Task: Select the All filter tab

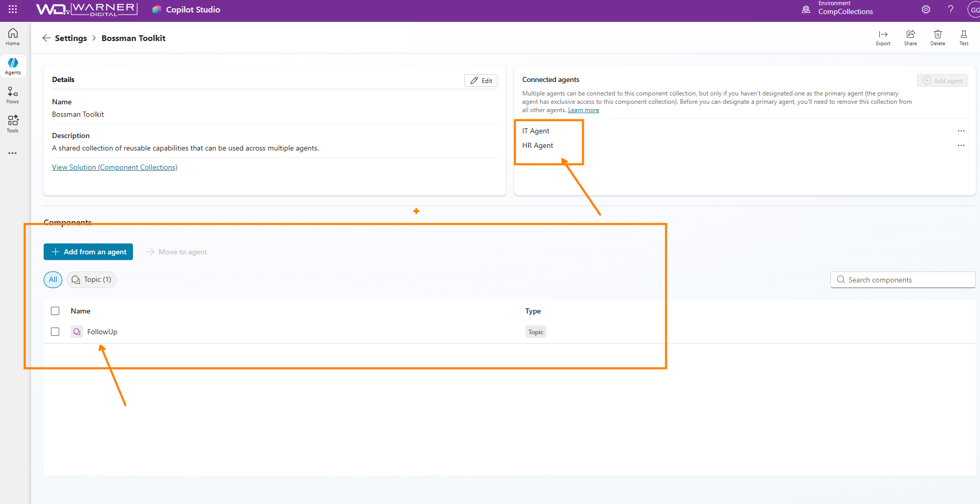Action: click(53, 280)
